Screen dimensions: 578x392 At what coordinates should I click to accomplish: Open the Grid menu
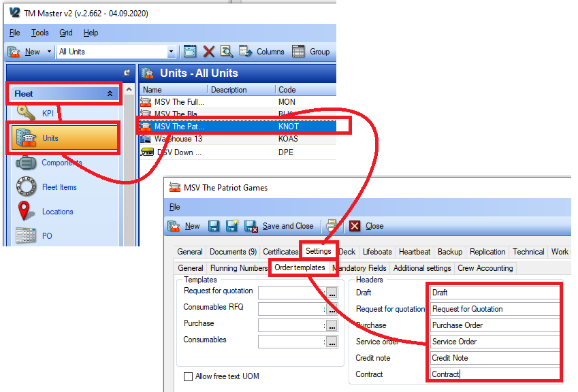pyautogui.click(x=66, y=33)
